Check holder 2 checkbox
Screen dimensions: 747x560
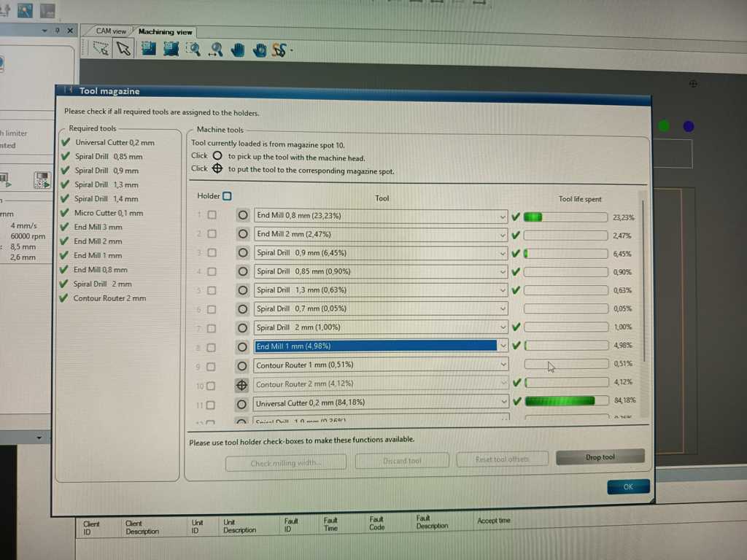tap(212, 234)
